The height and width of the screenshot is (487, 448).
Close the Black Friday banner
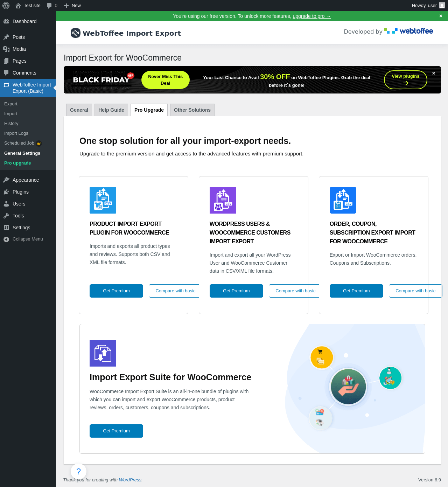434,73
